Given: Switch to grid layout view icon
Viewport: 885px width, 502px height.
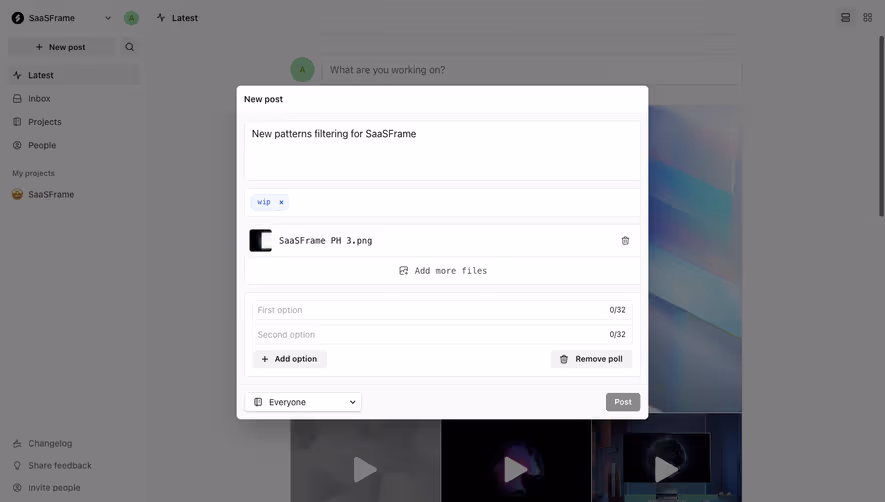Looking at the screenshot, I should [x=868, y=18].
